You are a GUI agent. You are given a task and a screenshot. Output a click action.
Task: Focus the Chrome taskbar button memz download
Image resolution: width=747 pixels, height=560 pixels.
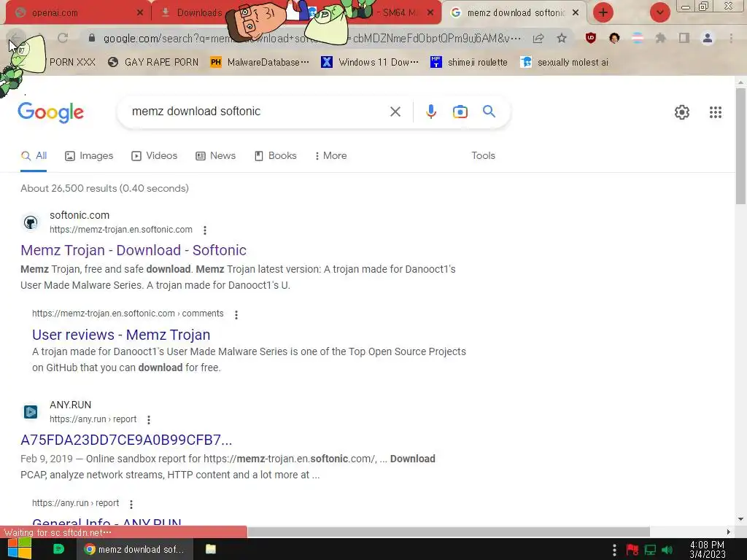pyautogui.click(x=135, y=549)
